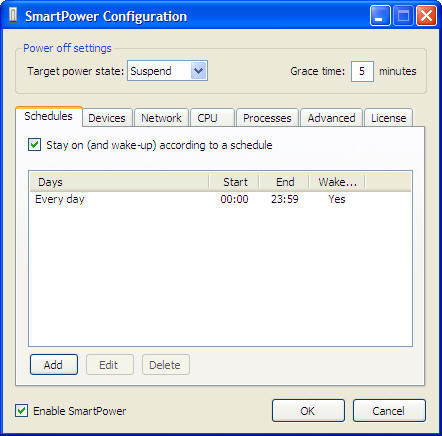Viewport: 442px width, 436px height.
Task: Select the Every day schedule row
Action: point(220,199)
